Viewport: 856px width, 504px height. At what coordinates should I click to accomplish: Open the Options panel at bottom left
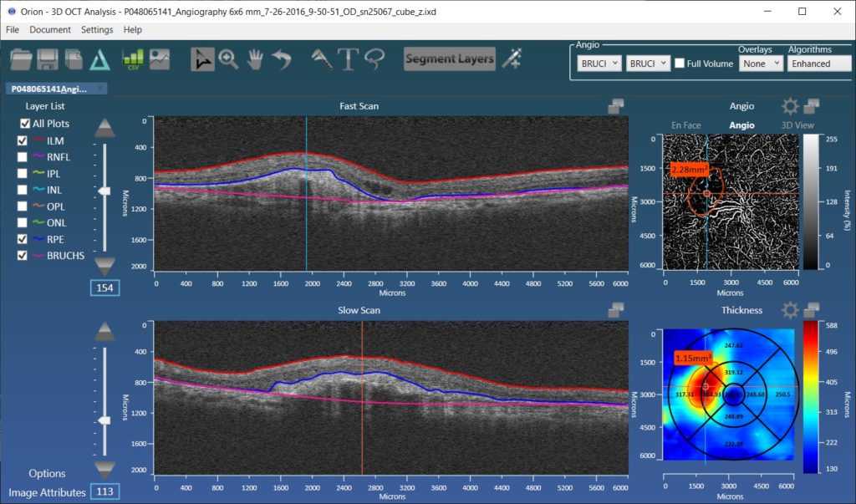click(48, 473)
